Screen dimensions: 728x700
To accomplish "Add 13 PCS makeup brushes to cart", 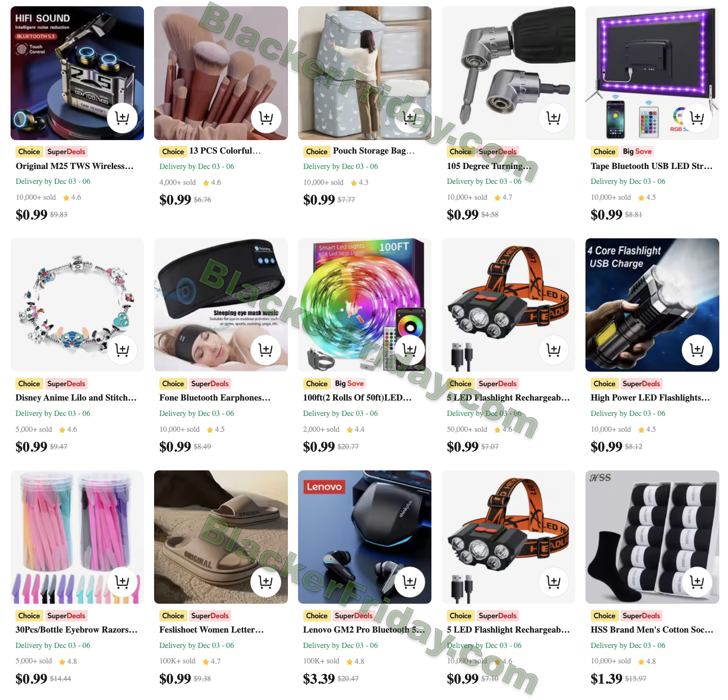I will tap(266, 118).
